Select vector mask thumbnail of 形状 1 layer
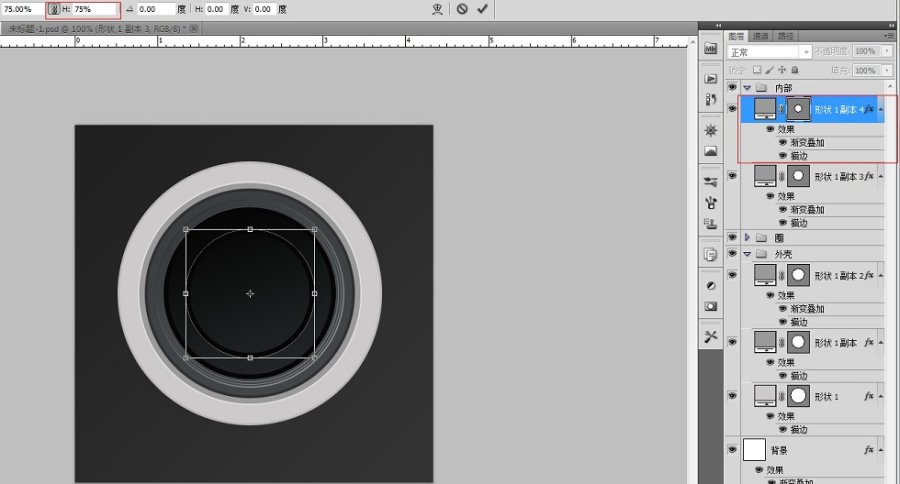Image resolution: width=900 pixels, height=484 pixels. pyautogui.click(x=798, y=396)
